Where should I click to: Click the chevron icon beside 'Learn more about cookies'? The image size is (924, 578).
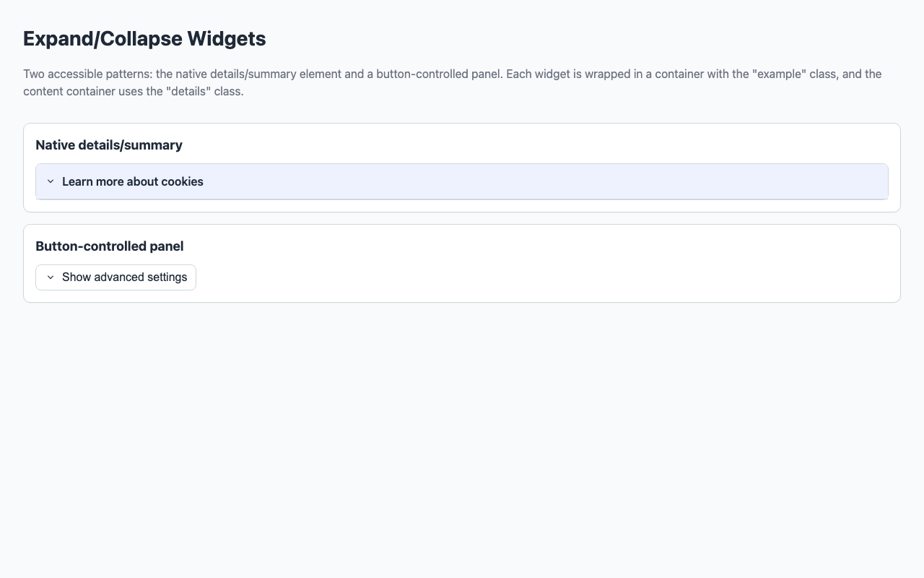51,181
